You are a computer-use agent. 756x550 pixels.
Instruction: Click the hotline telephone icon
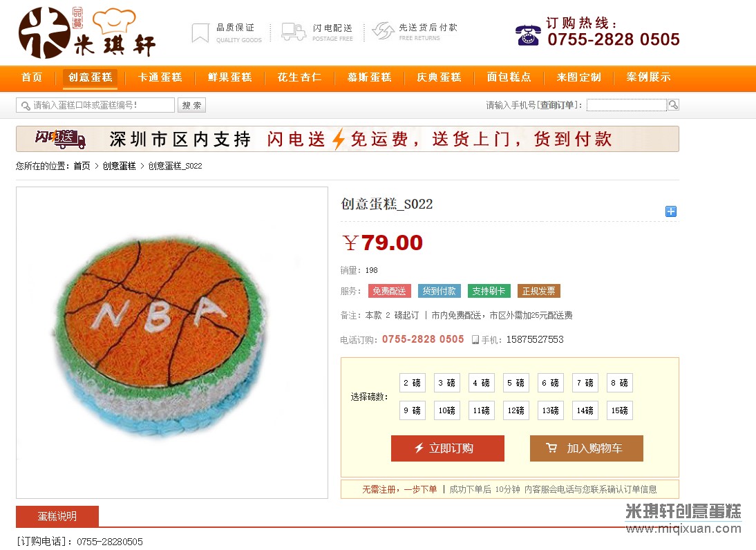[x=528, y=35]
